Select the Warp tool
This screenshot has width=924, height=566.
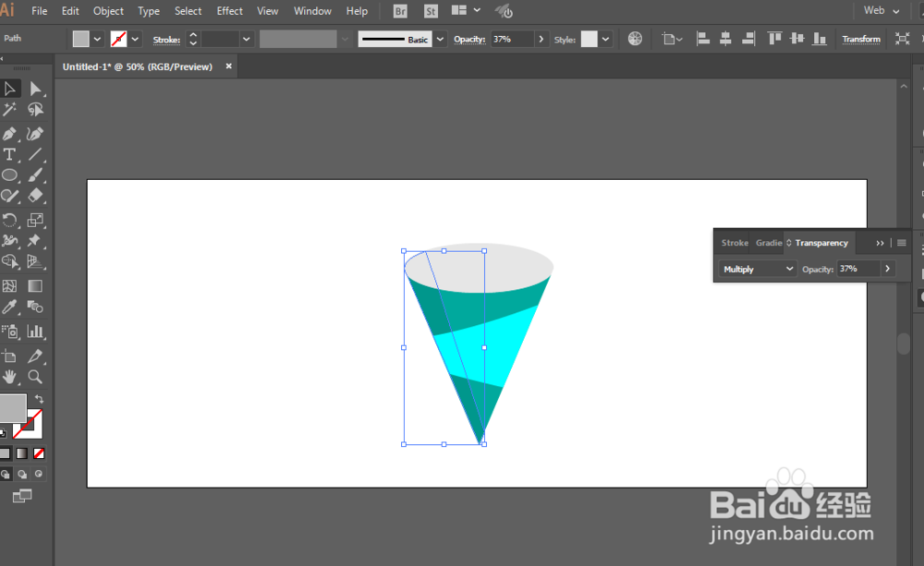(x=10, y=240)
